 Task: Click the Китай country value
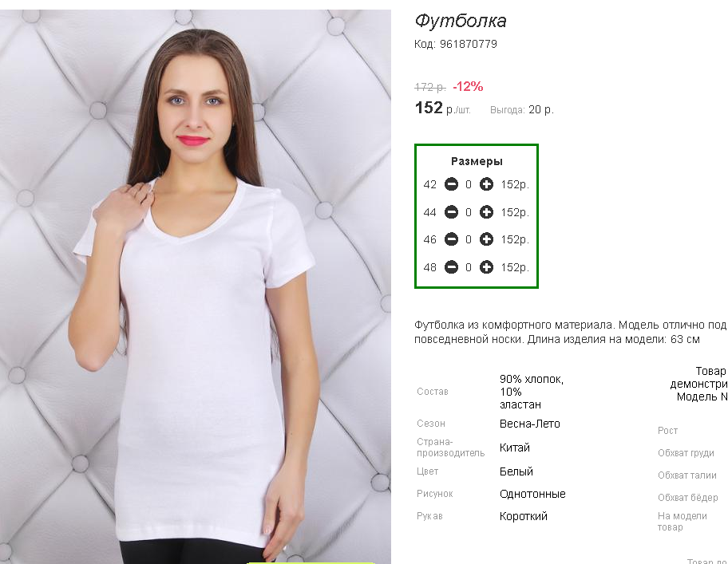point(514,448)
